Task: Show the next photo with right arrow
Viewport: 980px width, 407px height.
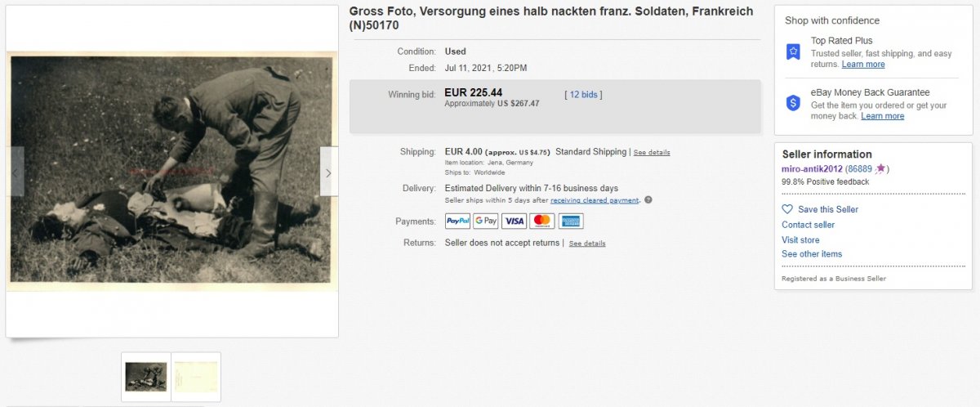Action: (x=328, y=172)
